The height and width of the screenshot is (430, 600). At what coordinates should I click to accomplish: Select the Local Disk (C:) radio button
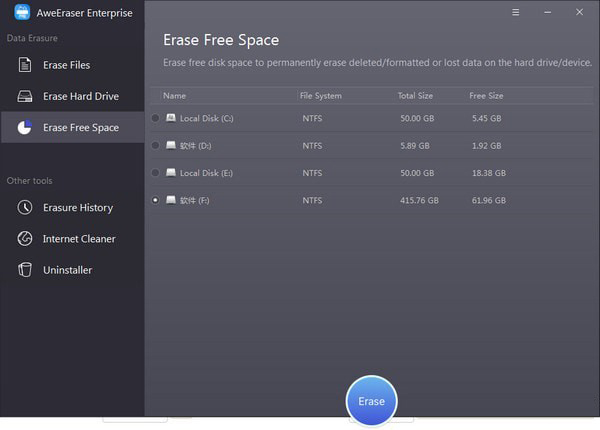(155, 118)
